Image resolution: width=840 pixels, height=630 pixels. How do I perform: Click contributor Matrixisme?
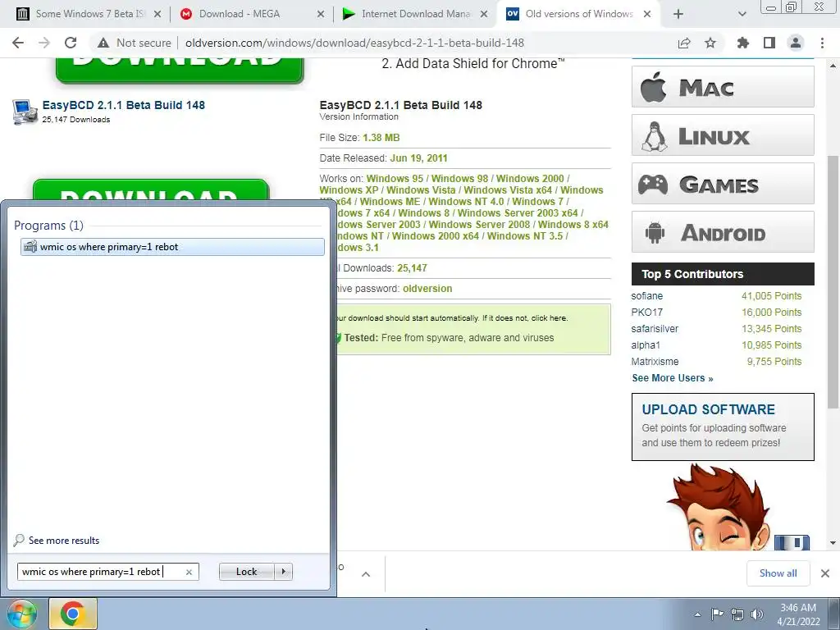[x=655, y=362]
